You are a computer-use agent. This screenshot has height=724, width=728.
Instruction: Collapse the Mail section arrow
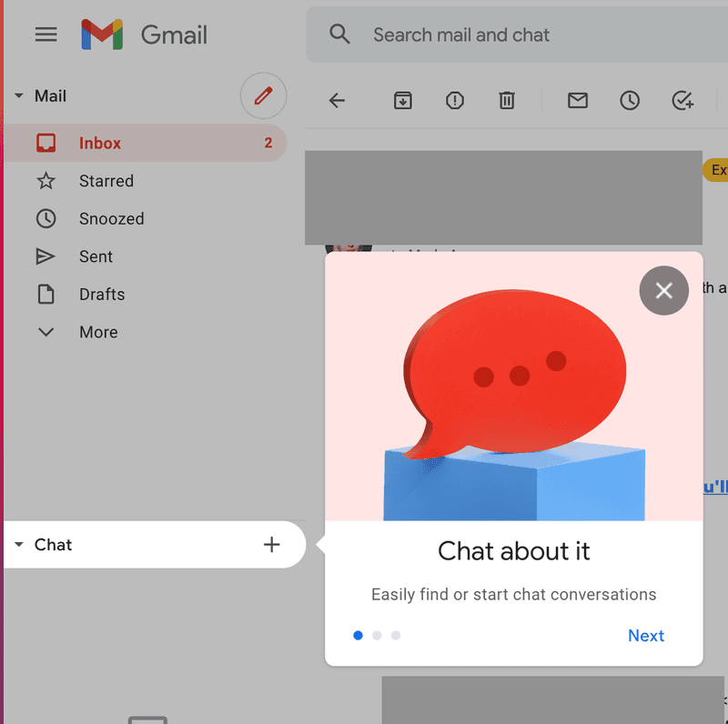(18, 96)
